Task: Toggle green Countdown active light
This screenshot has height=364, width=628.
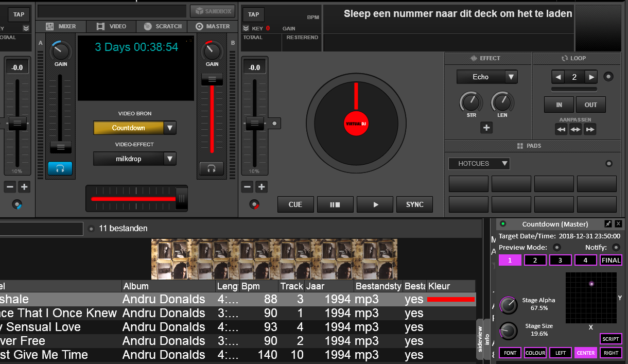Action: tap(503, 224)
